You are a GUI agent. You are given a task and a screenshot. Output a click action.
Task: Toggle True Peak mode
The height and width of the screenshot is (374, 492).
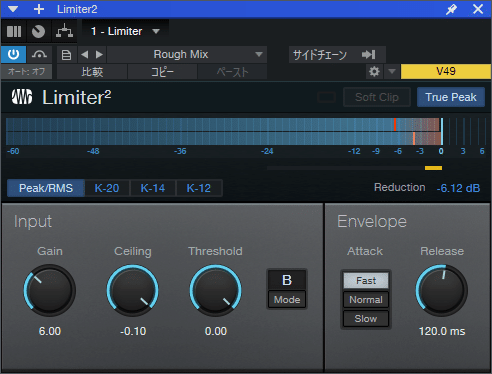[451, 97]
